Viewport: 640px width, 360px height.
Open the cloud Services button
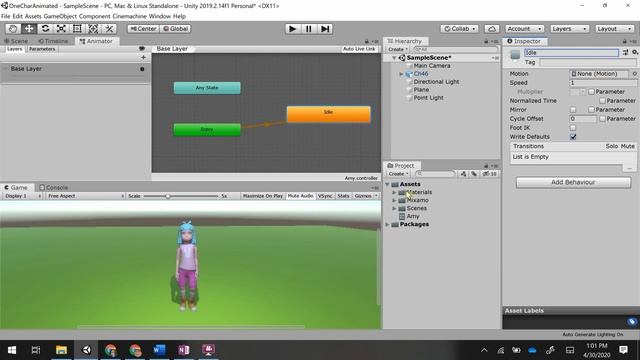pyautogui.click(x=492, y=29)
